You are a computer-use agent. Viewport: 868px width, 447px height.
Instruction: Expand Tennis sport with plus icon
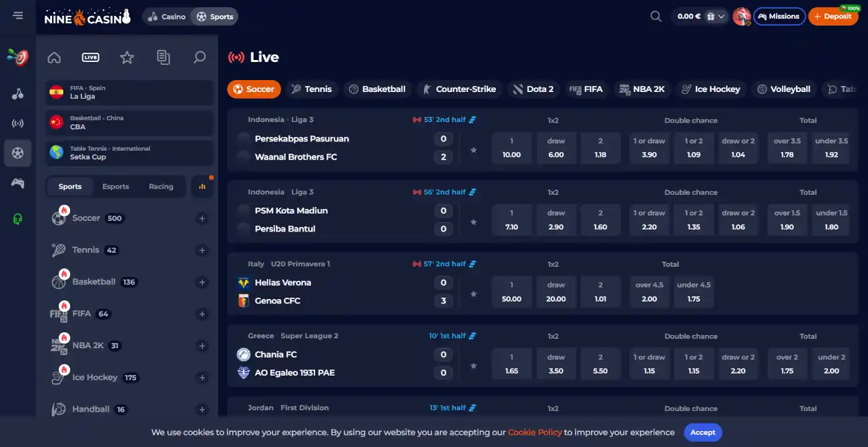202,251
